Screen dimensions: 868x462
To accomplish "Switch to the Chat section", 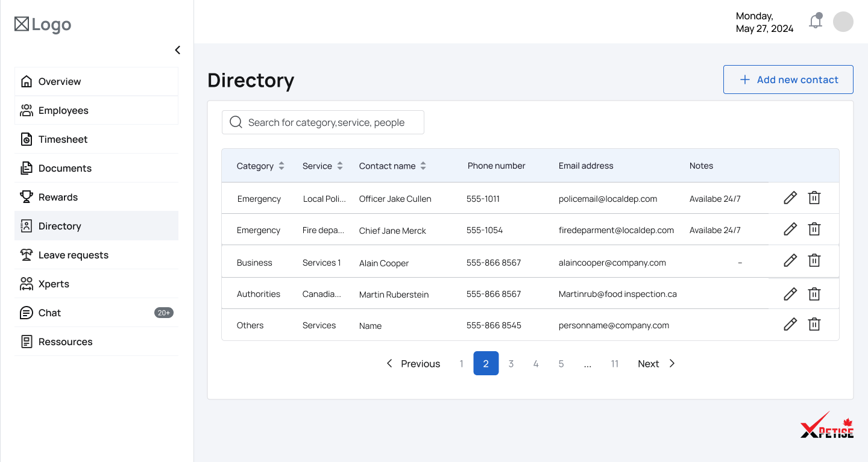I will pyautogui.click(x=49, y=313).
